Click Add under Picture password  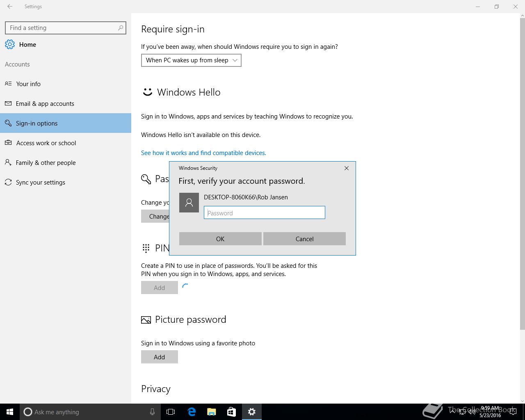(160, 357)
